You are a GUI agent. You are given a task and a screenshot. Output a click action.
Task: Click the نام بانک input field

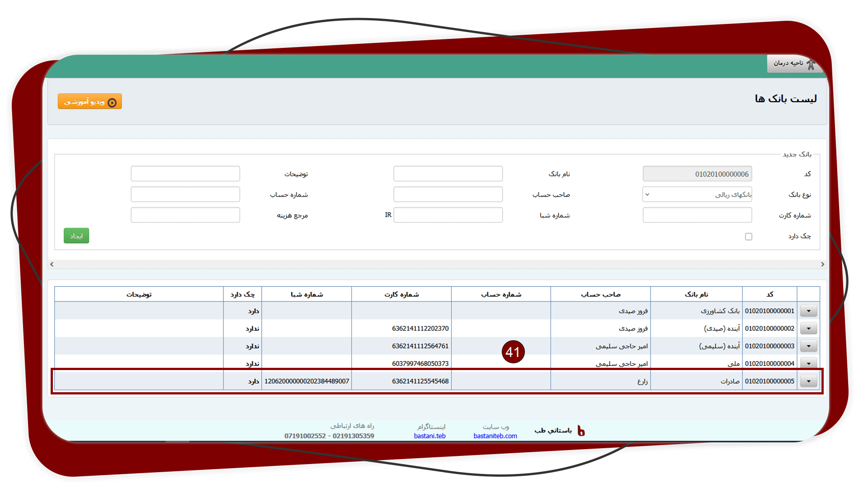tap(448, 174)
